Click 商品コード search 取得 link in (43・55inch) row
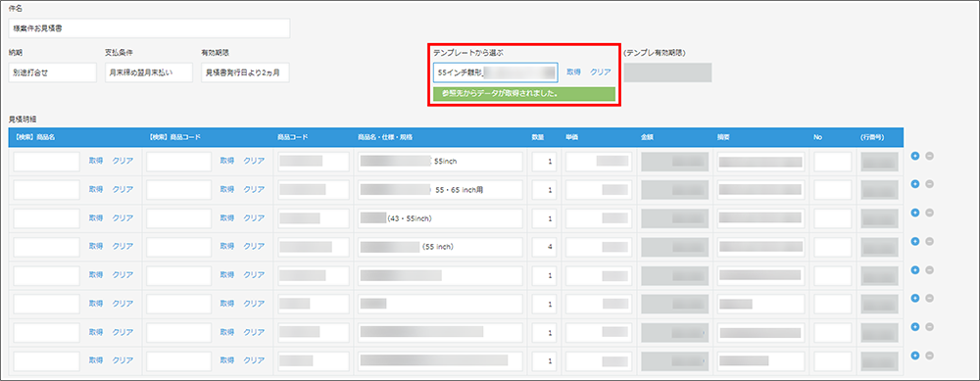This screenshot has width=980, height=381. point(227,218)
